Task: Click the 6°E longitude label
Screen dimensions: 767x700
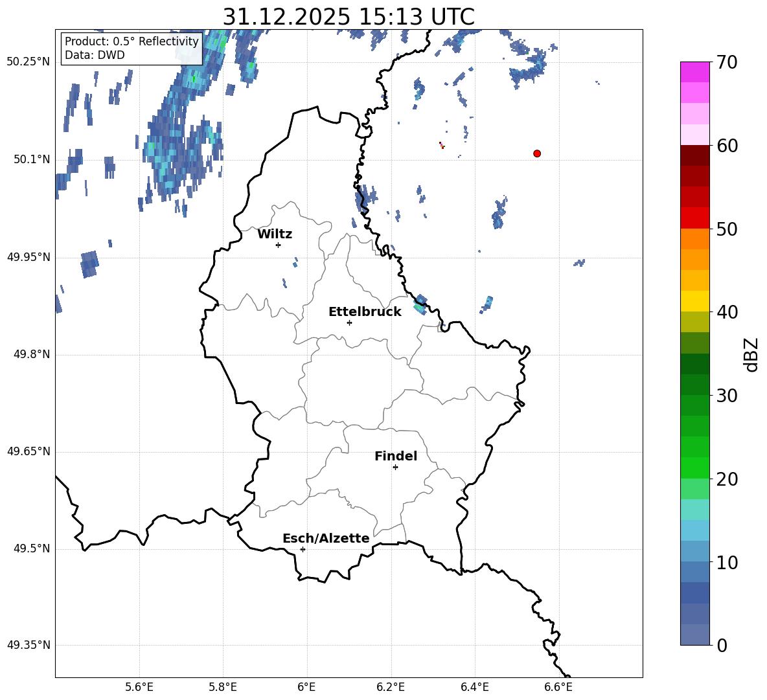Action: click(306, 687)
